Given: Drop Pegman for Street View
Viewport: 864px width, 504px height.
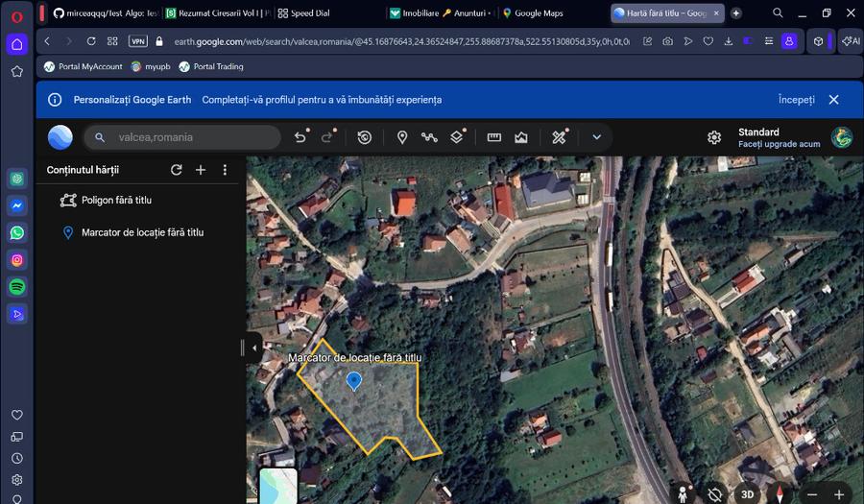Looking at the screenshot, I should (683, 493).
